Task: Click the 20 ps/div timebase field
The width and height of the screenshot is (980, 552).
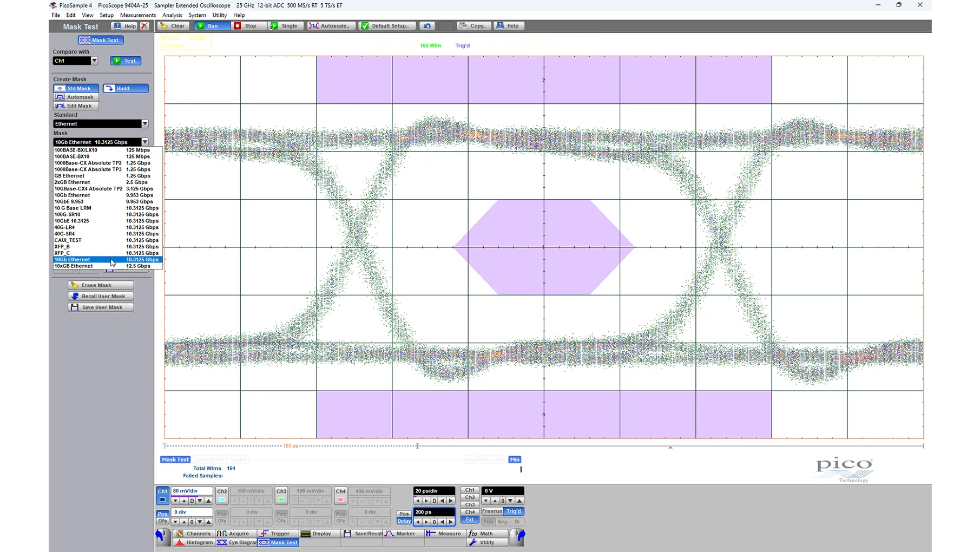Action: pos(434,491)
